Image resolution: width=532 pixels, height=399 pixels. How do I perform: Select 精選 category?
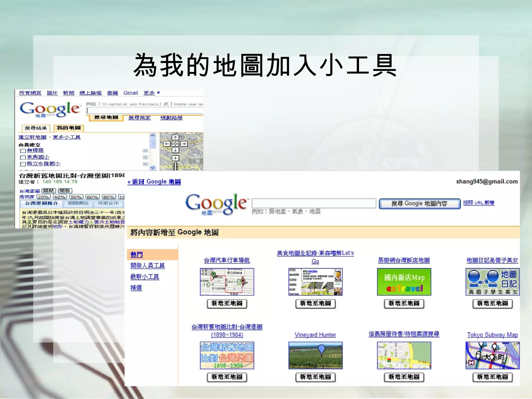click(x=136, y=288)
